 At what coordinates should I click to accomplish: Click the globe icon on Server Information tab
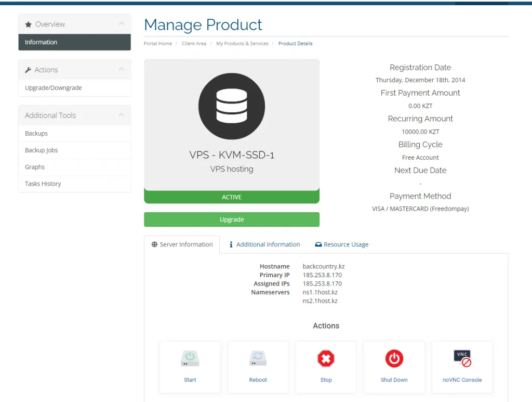click(154, 244)
